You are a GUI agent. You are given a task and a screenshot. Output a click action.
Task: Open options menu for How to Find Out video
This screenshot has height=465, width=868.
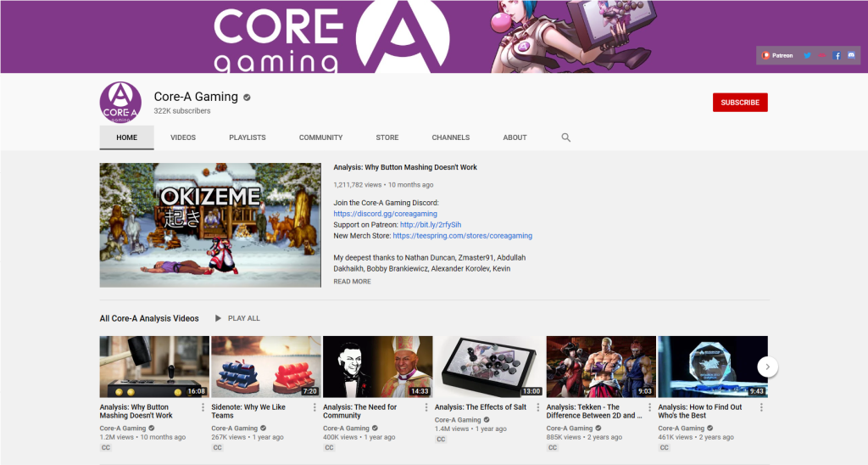[761, 407]
